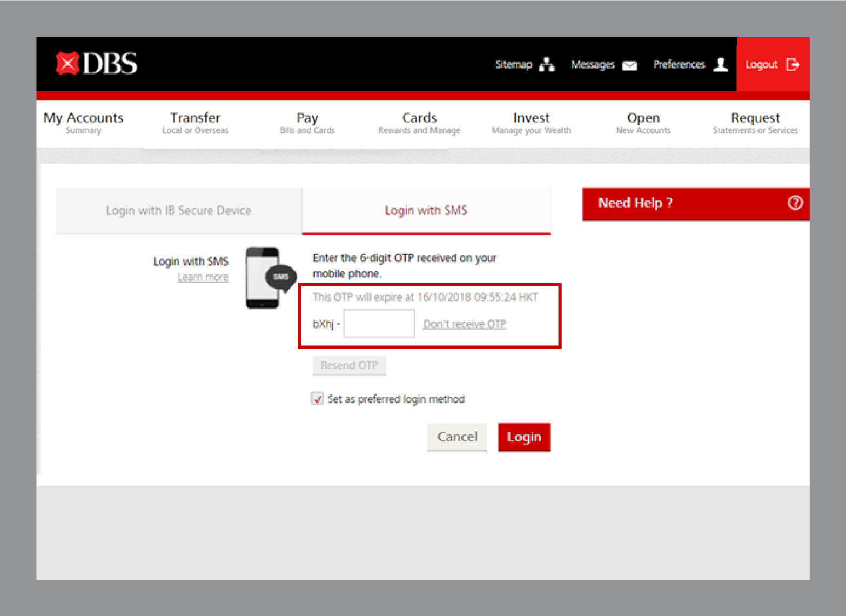Click the Preferences user icon
The height and width of the screenshot is (616, 846).
(x=720, y=64)
